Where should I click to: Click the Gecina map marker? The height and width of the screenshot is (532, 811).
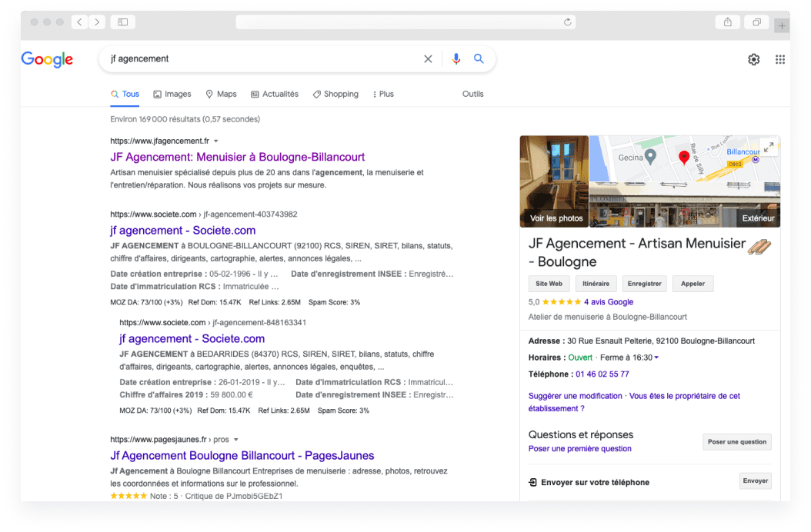pyautogui.click(x=651, y=156)
